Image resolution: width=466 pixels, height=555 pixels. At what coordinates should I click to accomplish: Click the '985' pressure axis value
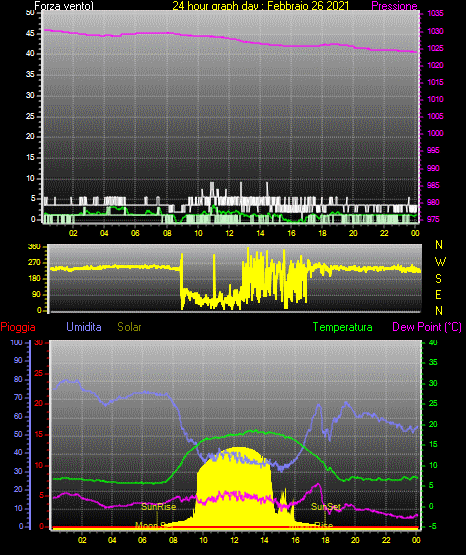click(433, 185)
